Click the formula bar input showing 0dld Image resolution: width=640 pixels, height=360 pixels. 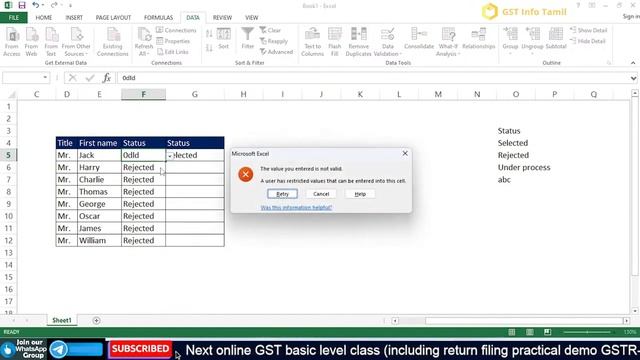click(x=373, y=78)
